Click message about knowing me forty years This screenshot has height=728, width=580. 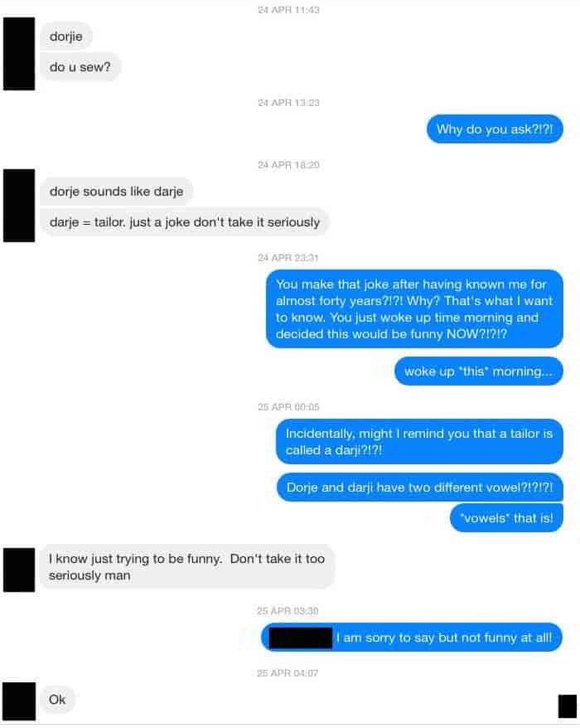(414, 308)
